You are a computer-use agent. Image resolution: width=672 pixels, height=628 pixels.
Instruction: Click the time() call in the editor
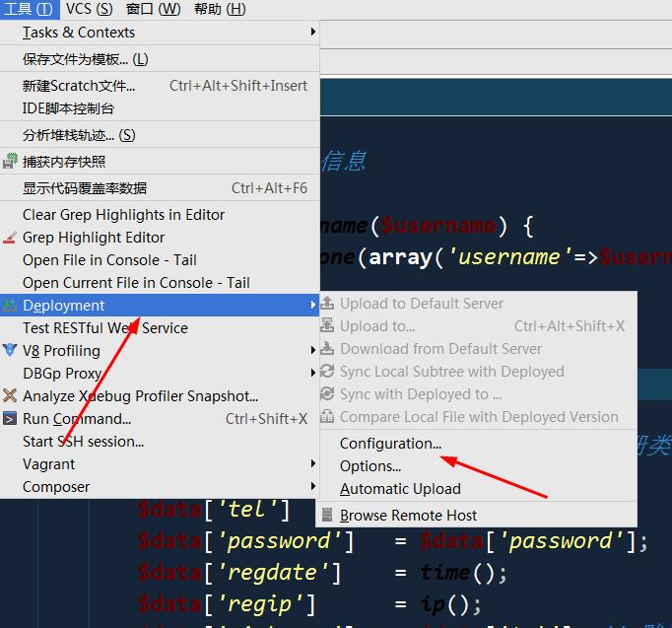pos(463,573)
